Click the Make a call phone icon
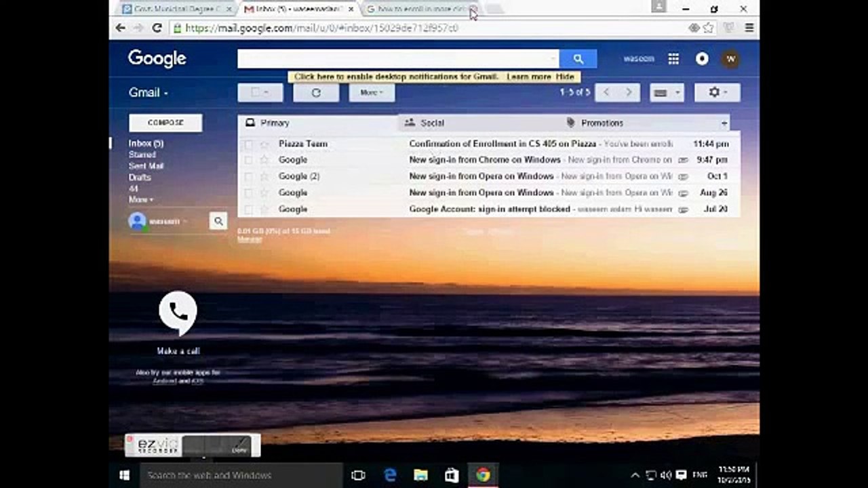 point(178,312)
